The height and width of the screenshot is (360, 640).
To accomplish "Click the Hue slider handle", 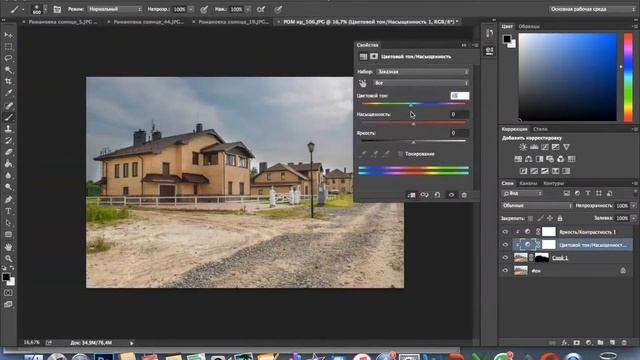I will [411, 105].
